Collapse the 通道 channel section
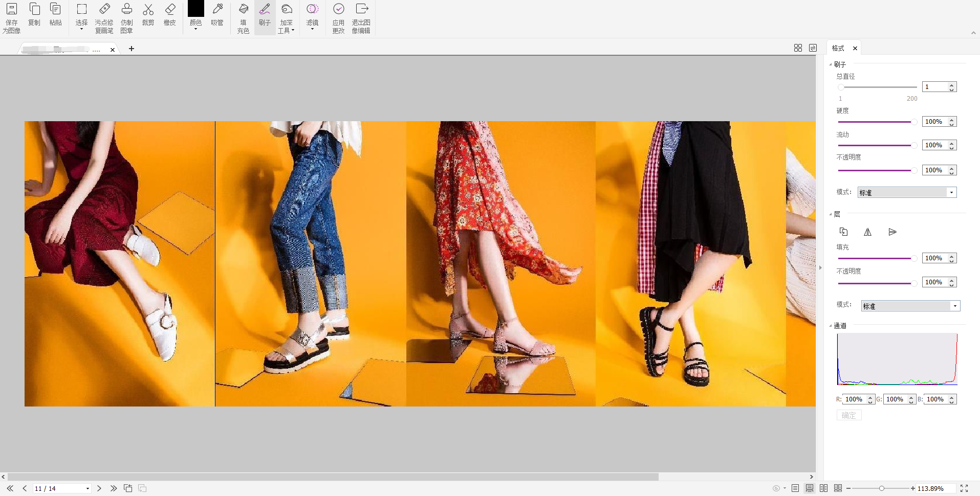Viewport: 980px width, 496px height. point(830,326)
